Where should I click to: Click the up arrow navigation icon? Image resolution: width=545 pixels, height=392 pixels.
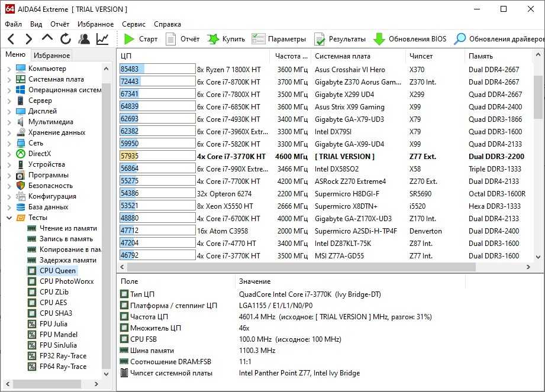(x=47, y=38)
